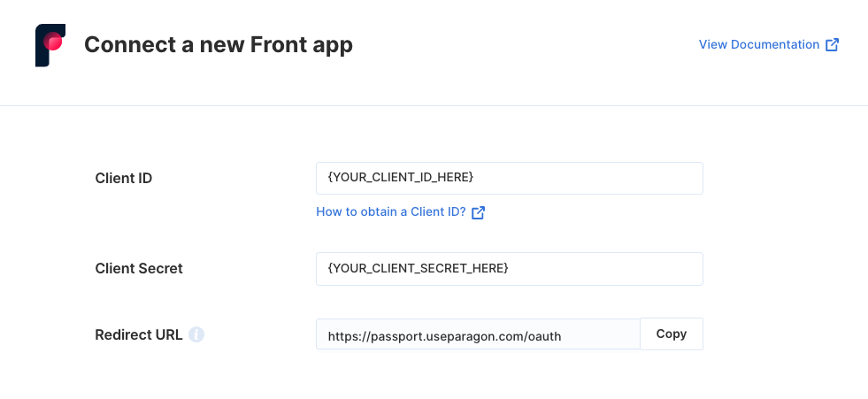Image resolution: width=868 pixels, height=399 pixels.
Task: Click the red circle in Front logo
Action: click(53, 41)
